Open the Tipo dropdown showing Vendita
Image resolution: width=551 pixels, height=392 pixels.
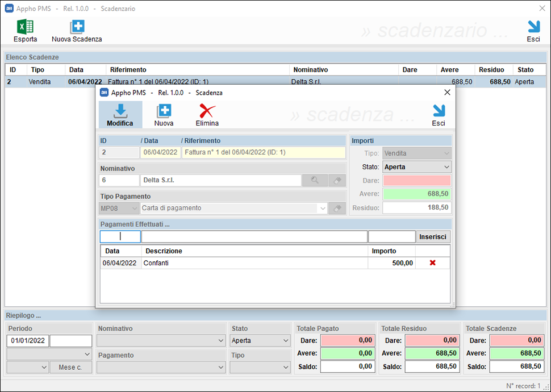417,153
